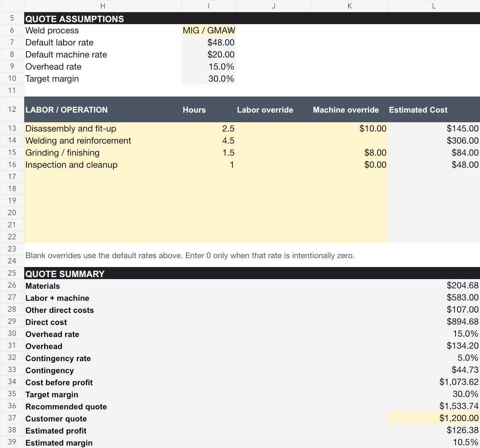This screenshot has height=448, width=480.
Task: Select the $10.00 machine override cell
Action: pos(350,128)
